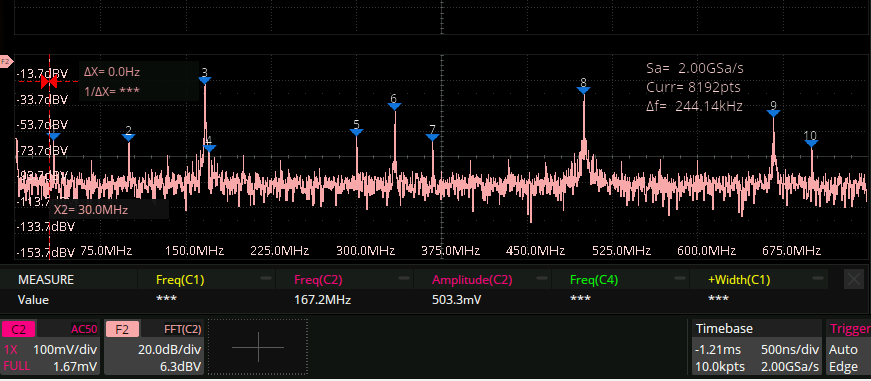871x381 pixels.
Task: Click the red X cursor handle
Action: click(x=49, y=82)
